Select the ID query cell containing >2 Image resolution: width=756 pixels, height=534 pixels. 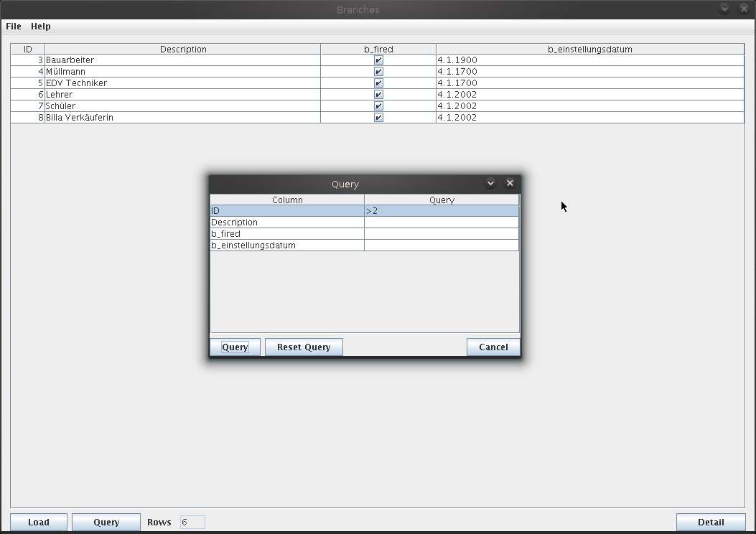[x=441, y=211]
